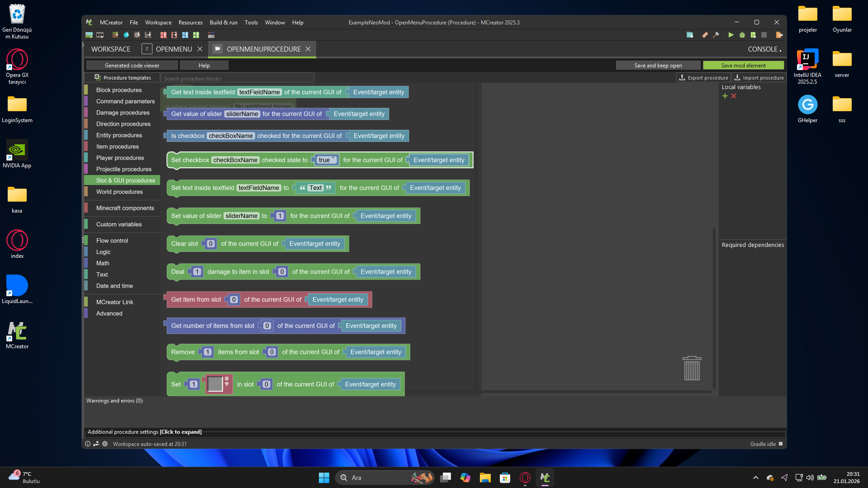This screenshot has height=488, width=868.
Task: Open the Tools menu
Action: (251, 22)
